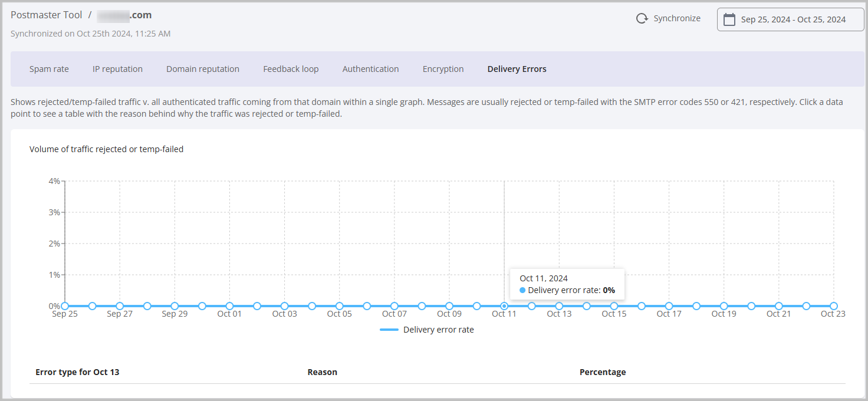Viewport: 868px width, 401px height.
Task: Select the Oct 13 data point on chart
Action: [x=559, y=306]
